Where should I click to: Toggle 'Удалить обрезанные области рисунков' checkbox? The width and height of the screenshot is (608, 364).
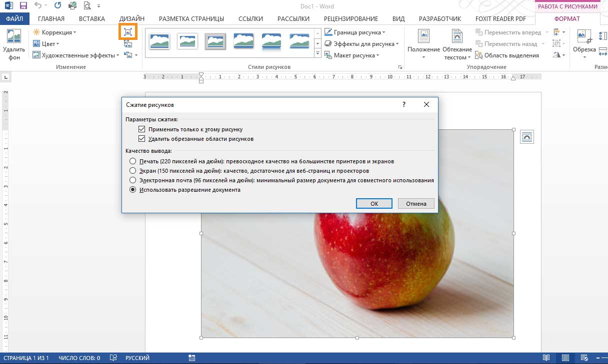click(x=142, y=139)
